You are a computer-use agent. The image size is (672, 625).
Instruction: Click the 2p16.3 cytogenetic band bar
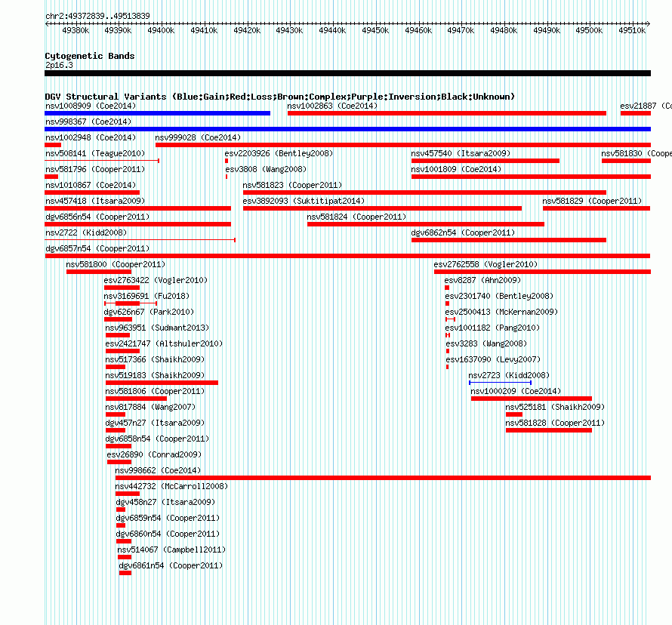click(x=347, y=73)
